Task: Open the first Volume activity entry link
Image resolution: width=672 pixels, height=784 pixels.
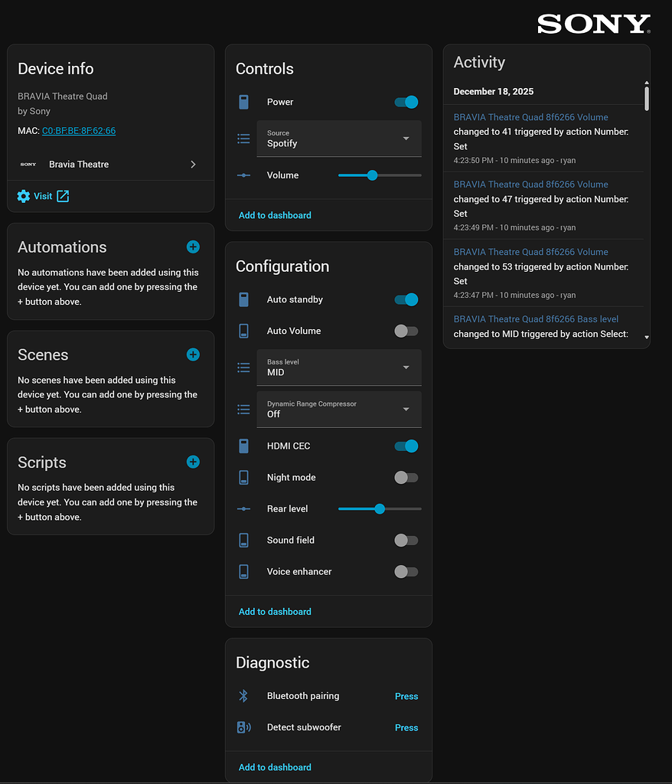Action: (x=530, y=117)
